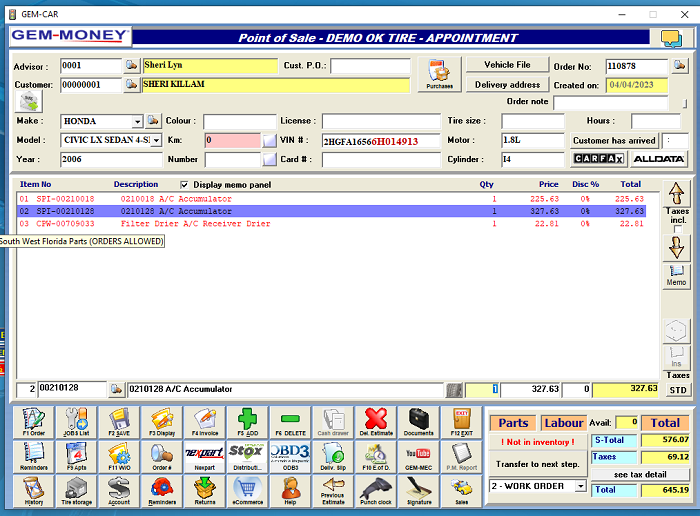Capture a Signature
This screenshot has width=700, height=516.
pos(418,491)
